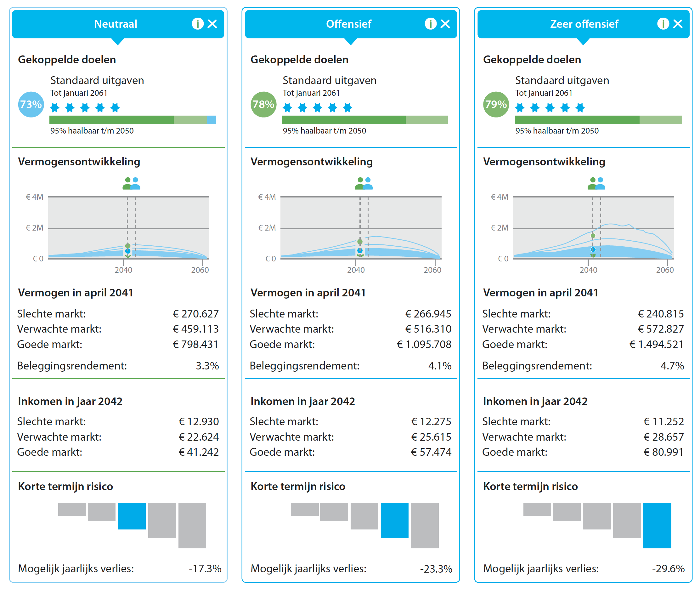The image size is (700, 589).
Task: Click the 73% goal percentage circle
Action: pos(31,105)
